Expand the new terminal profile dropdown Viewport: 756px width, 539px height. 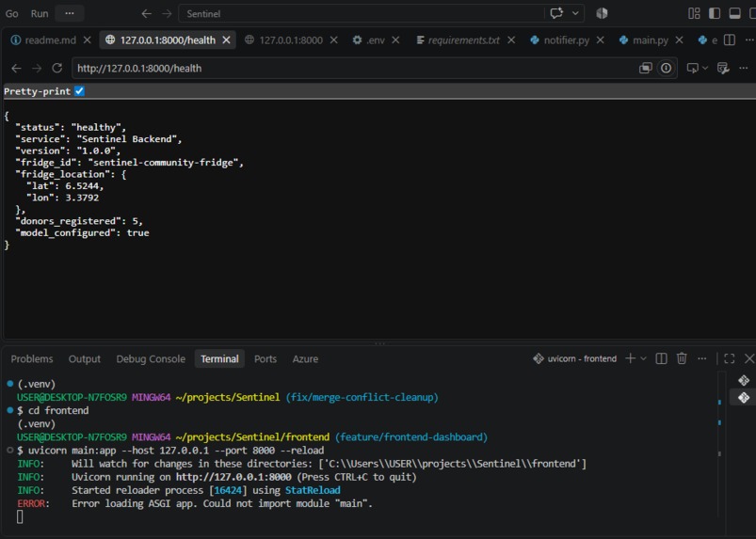643,358
